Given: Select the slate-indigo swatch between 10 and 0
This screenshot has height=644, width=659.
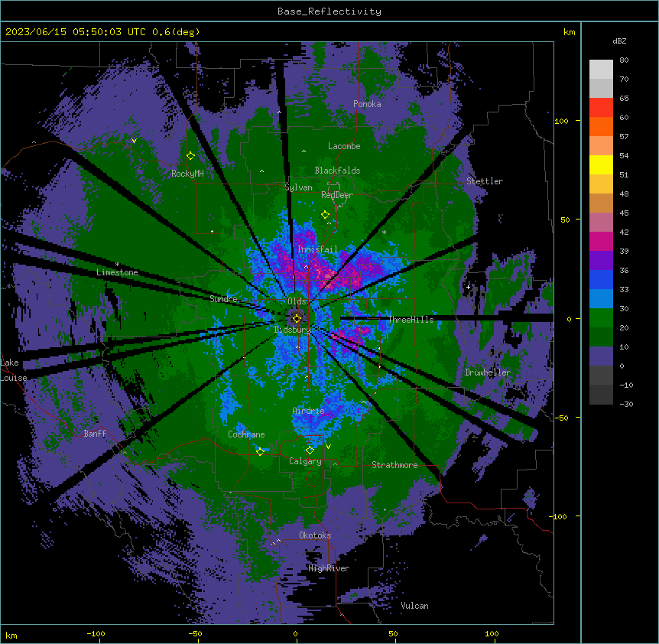Looking at the screenshot, I should tap(601, 356).
